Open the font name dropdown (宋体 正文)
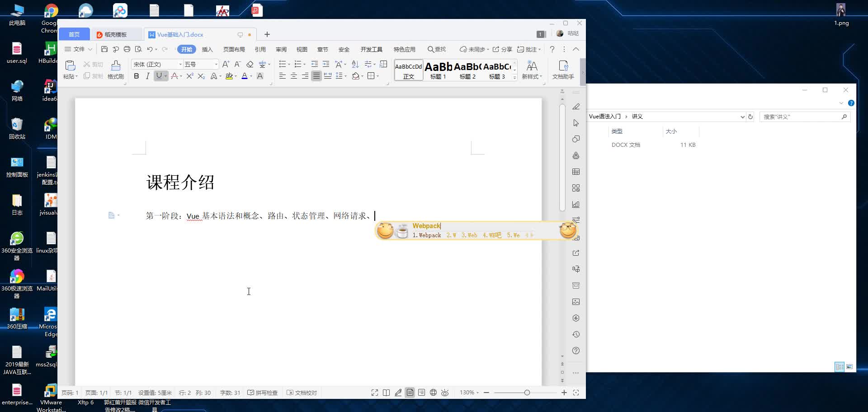868x412 pixels. [x=180, y=64]
